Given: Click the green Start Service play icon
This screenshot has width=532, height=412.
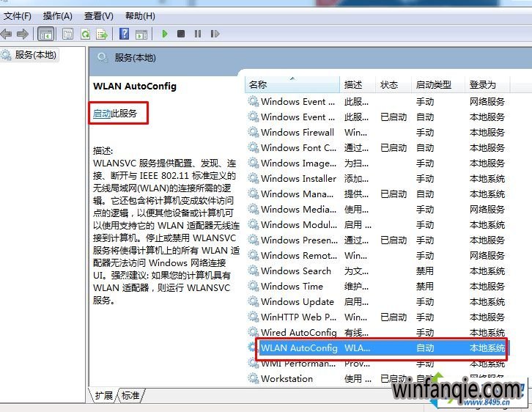Looking at the screenshot, I should (165, 34).
